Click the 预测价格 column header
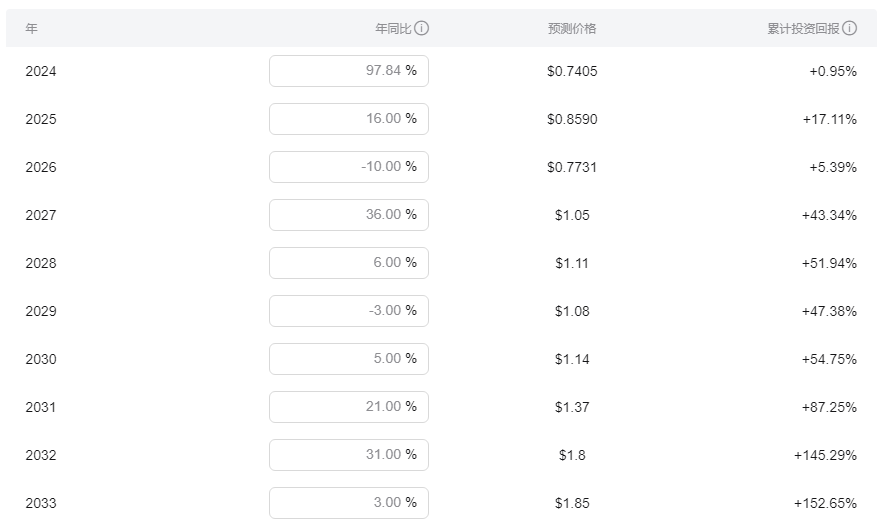883x529 pixels. tap(572, 29)
